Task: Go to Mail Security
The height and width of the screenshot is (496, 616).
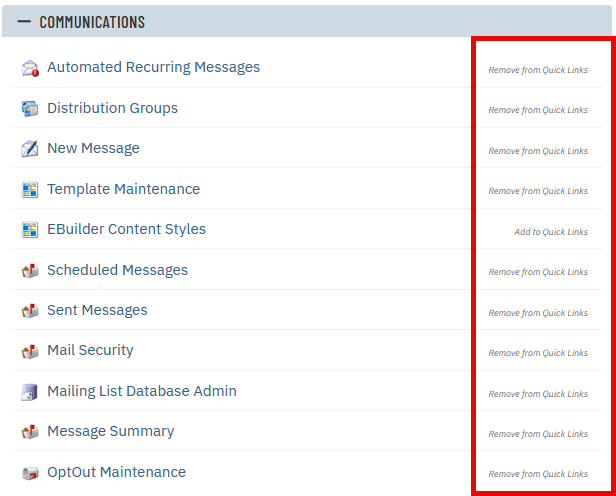Action: (x=90, y=350)
